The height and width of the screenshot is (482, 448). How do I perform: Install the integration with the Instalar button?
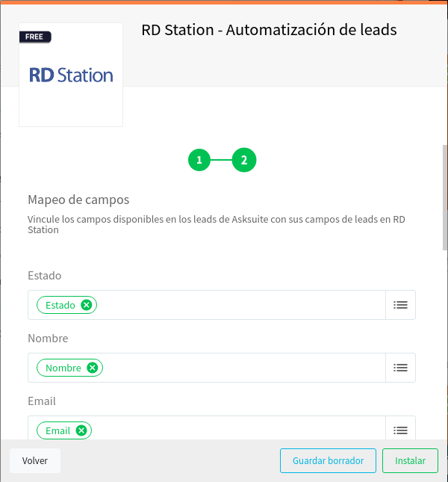410,460
